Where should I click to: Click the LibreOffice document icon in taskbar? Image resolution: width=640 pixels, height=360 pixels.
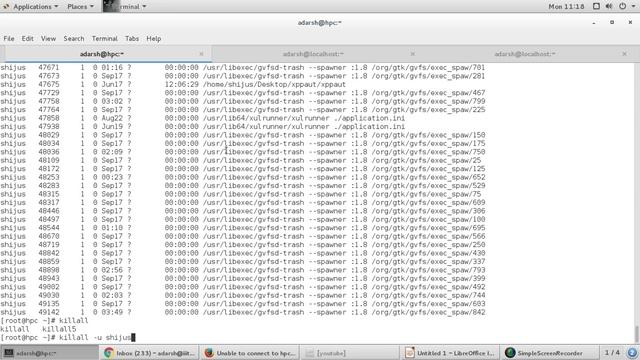(410, 353)
